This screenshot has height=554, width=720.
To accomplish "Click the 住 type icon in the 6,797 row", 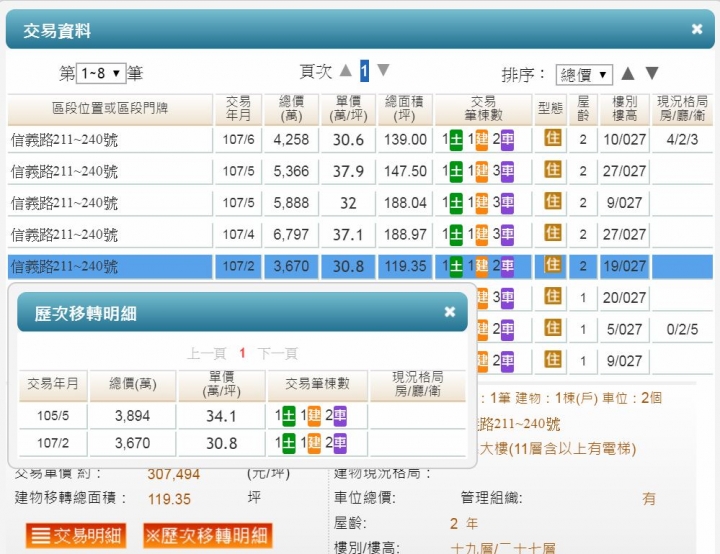I will (553, 233).
